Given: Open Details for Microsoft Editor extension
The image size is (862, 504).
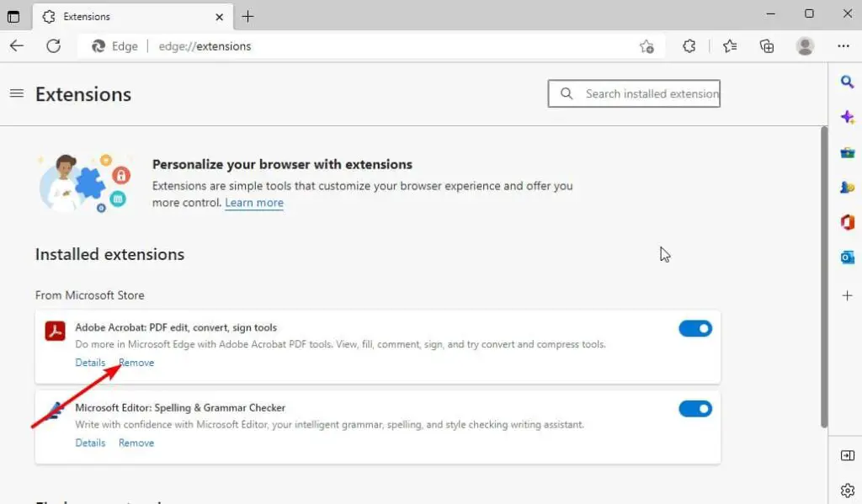Looking at the screenshot, I should pyautogui.click(x=90, y=443).
